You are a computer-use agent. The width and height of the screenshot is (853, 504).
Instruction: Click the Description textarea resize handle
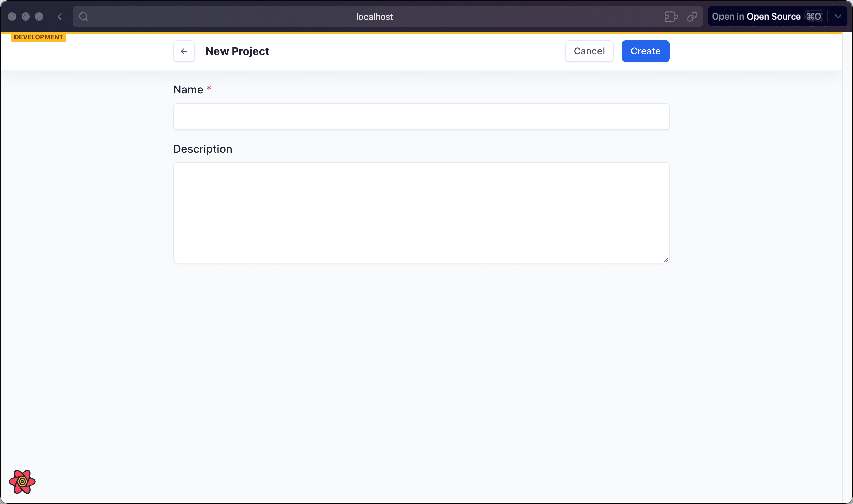[x=666, y=260]
